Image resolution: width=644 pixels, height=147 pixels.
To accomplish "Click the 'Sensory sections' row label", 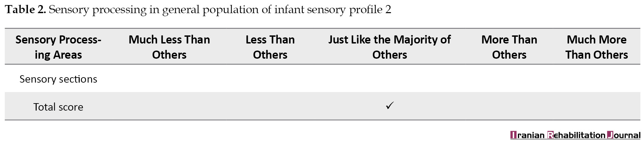I will pyautogui.click(x=58, y=79).
